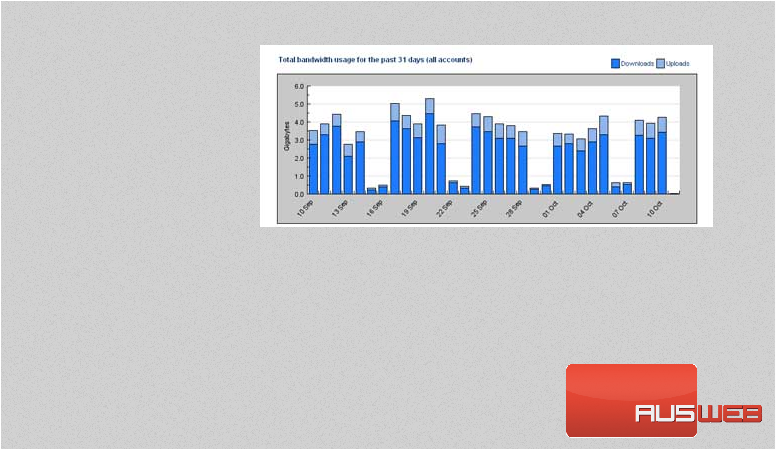Viewport: 776px width, 450px height.
Task: Click the 01 Oct x-axis date label
Action: 551,208
